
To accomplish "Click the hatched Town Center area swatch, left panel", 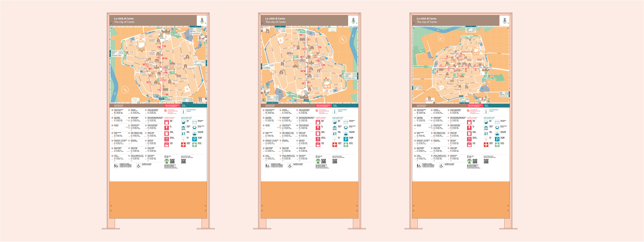I will tap(165, 111).
